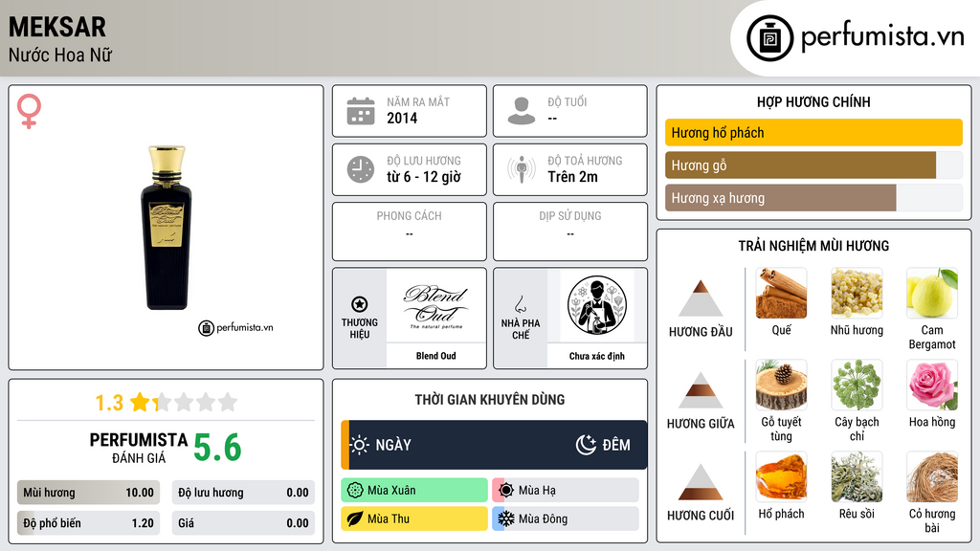
Task: Open the Quế cinnamon note image
Action: (x=781, y=294)
